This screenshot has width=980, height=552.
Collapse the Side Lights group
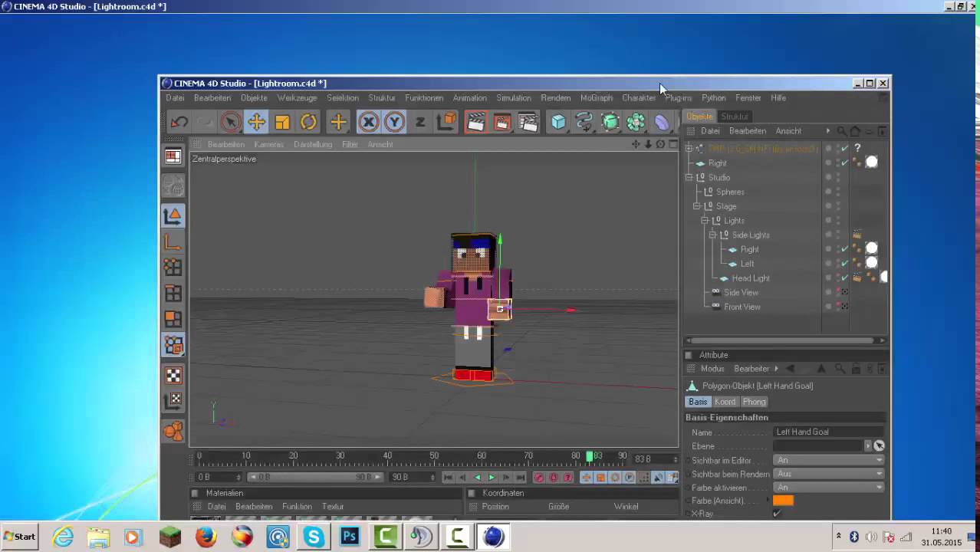coord(712,235)
